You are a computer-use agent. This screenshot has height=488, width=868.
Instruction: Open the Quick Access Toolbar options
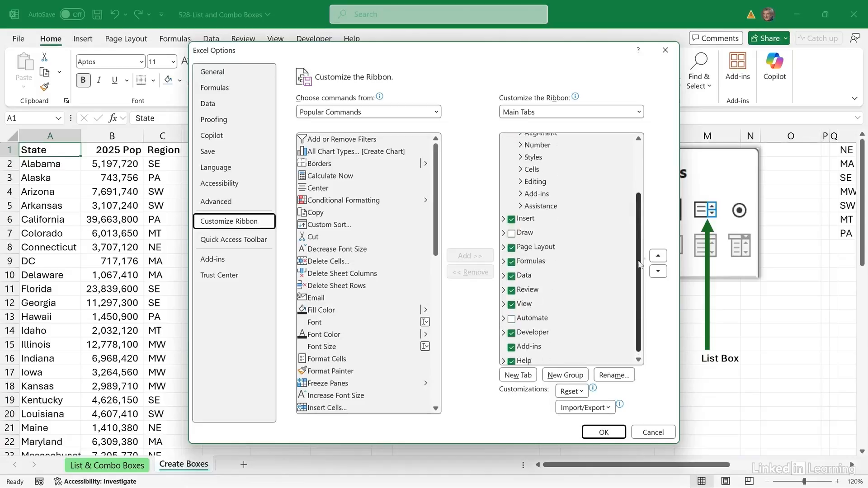pos(233,239)
